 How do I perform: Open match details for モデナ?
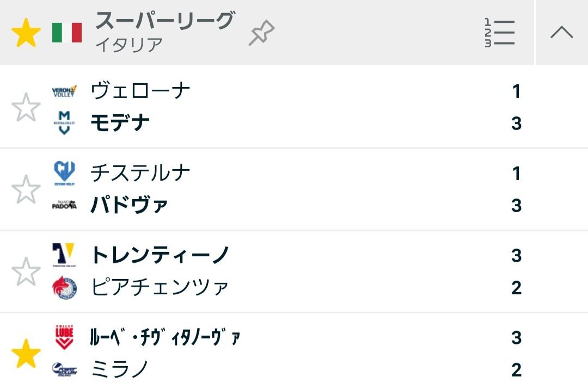[x=120, y=124]
